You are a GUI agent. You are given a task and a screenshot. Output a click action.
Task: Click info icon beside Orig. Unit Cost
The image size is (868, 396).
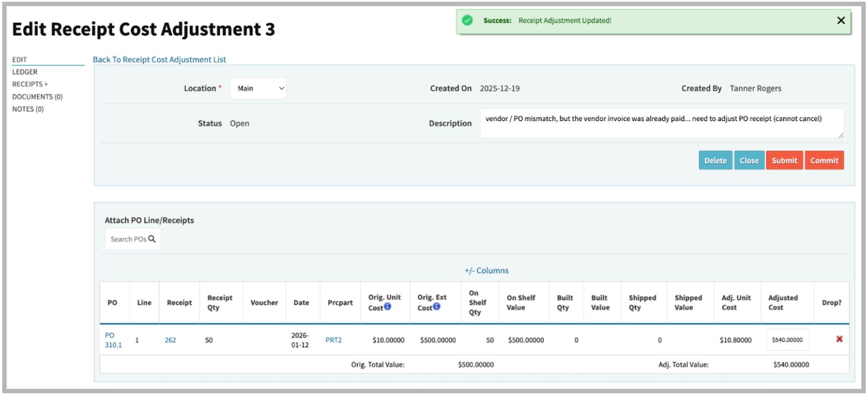[x=387, y=307]
